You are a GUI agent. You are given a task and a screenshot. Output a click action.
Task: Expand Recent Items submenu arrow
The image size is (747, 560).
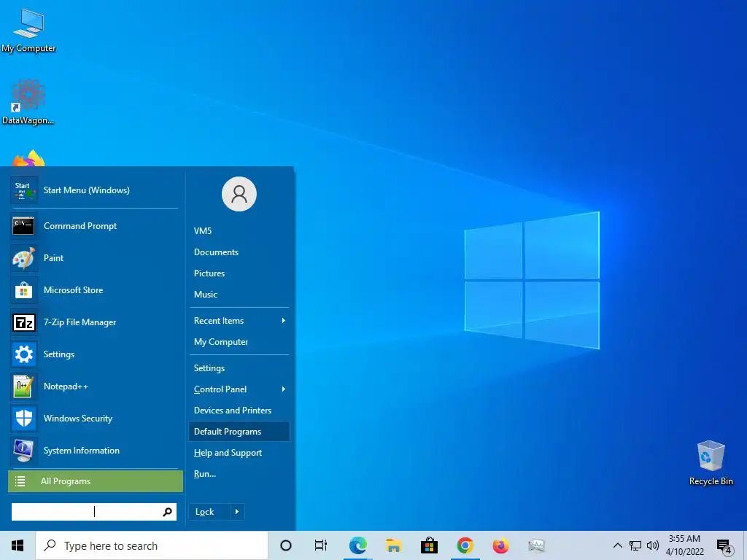[x=284, y=321]
